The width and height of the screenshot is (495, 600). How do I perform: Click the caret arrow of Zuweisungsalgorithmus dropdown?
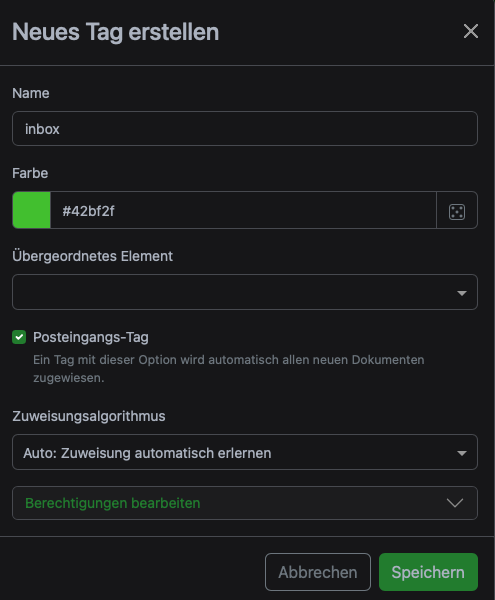pyautogui.click(x=462, y=453)
